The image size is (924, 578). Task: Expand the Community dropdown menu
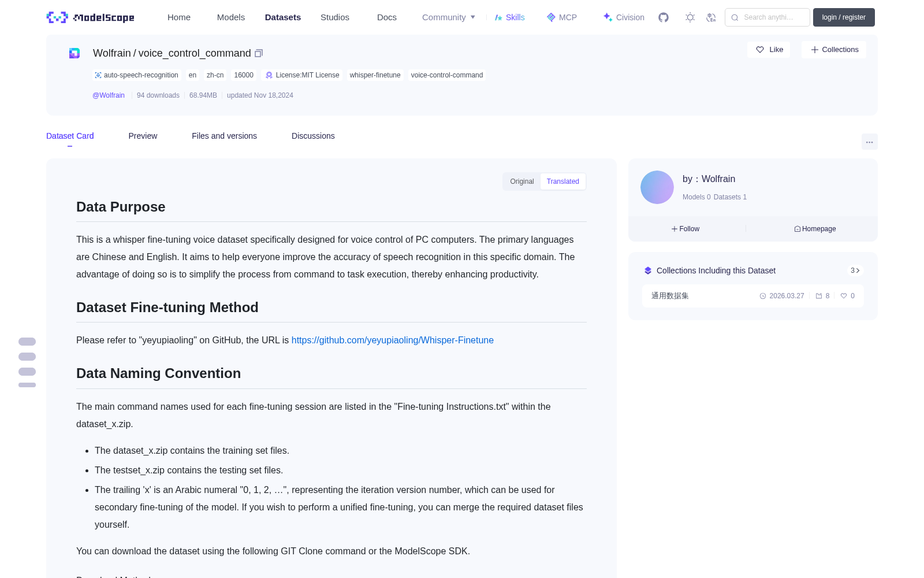(449, 17)
